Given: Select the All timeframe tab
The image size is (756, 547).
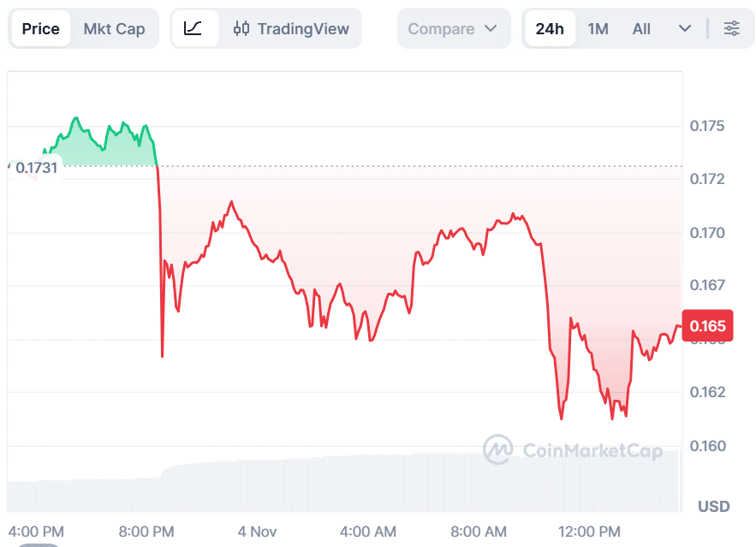Looking at the screenshot, I should coord(641,28).
